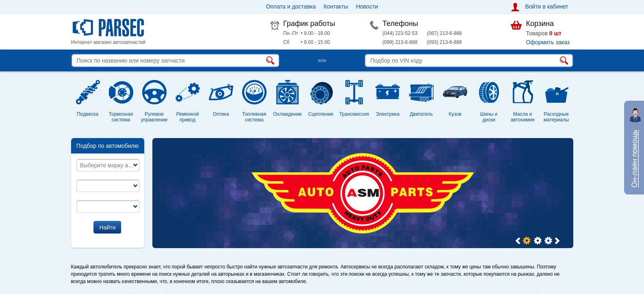Click the Масла и автохимия label
This screenshot has height=294, width=644.
[x=523, y=117]
